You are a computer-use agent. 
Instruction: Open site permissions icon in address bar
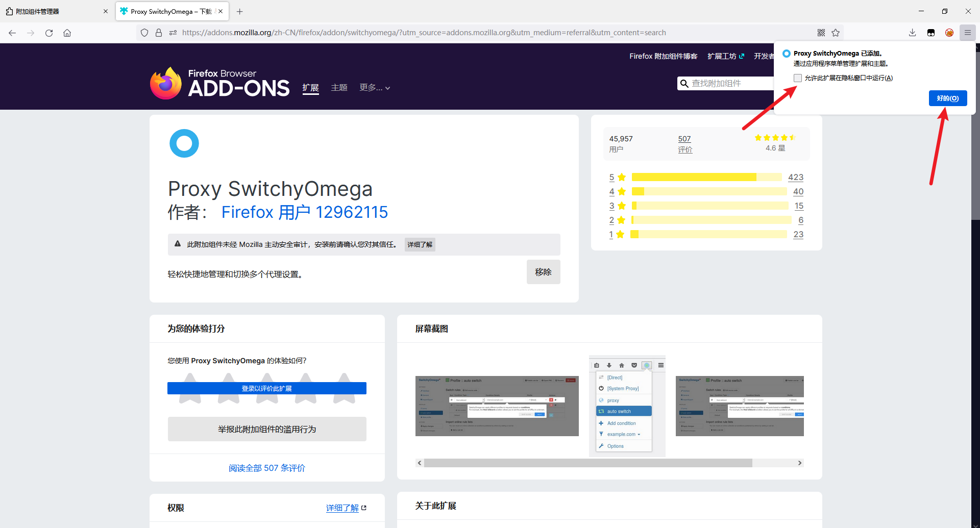tap(173, 33)
